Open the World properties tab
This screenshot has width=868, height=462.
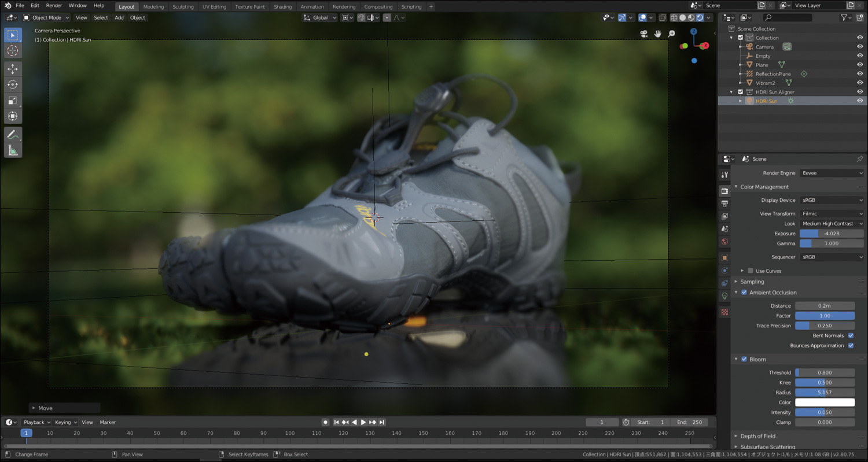724,242
